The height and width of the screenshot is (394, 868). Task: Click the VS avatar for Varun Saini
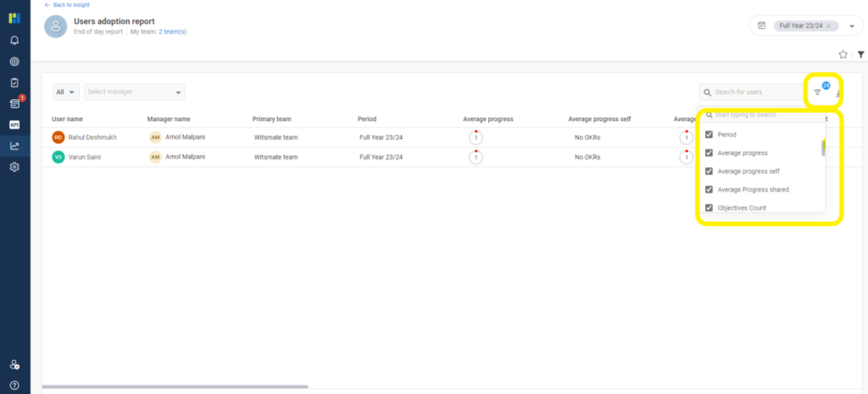(58, 157)
